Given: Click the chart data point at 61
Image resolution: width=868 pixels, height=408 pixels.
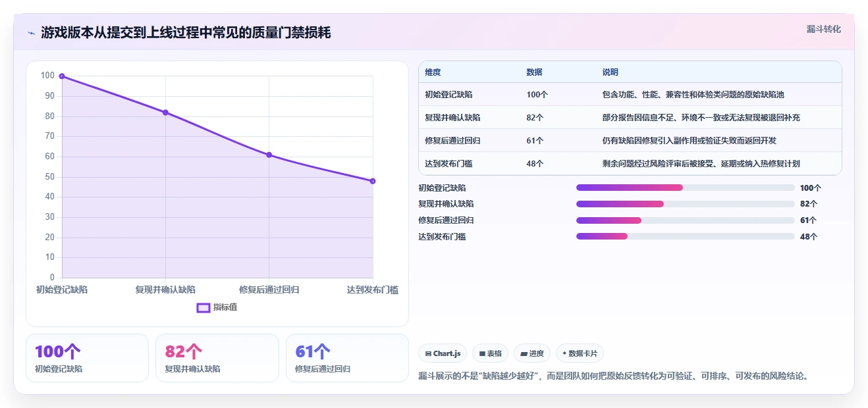Looking at the screenshot, I should [x=269, y=155].
